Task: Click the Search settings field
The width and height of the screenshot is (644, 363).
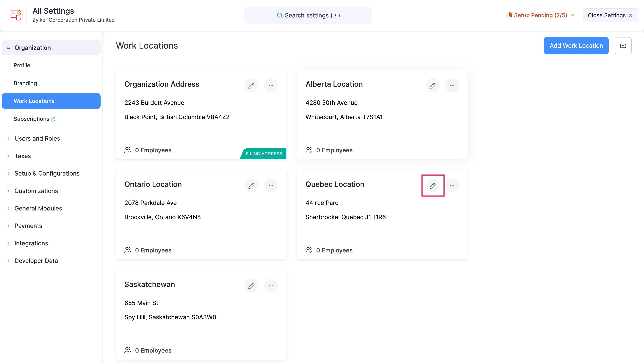Action: tap(308, 15)
